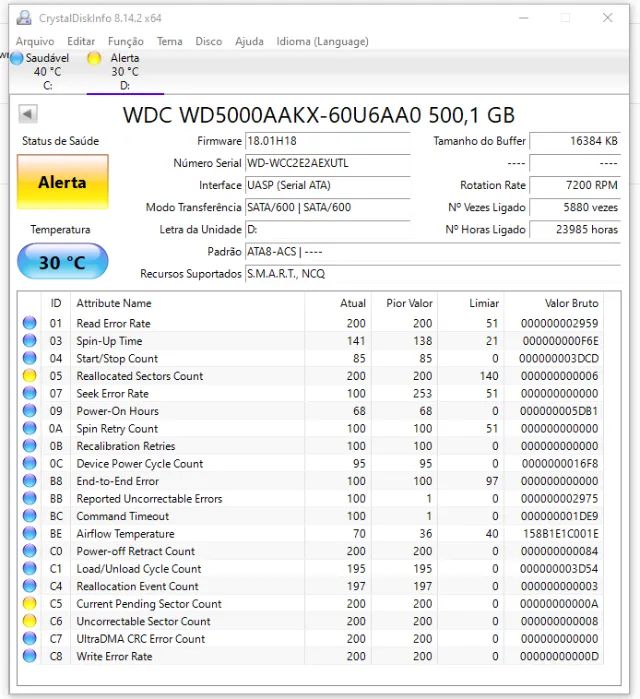Click the 30 °C temperature button
Image resolution: width=640 pixels, height=699 pixels.
62,262
